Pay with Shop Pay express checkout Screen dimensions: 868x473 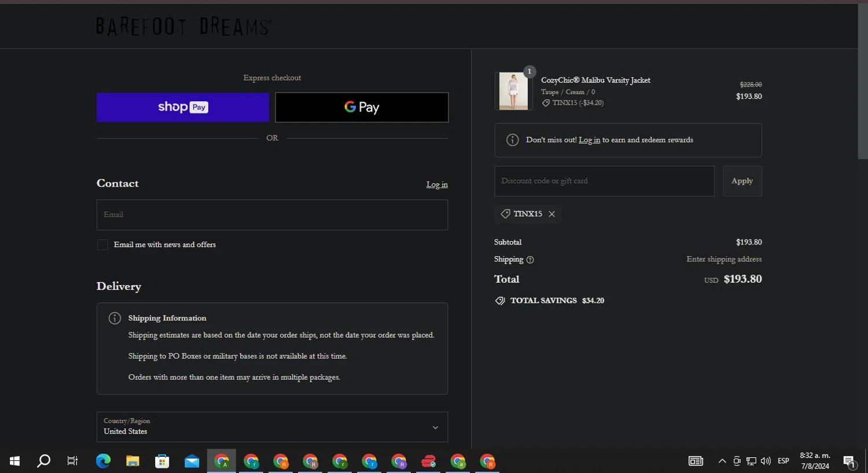pos(183,107)
